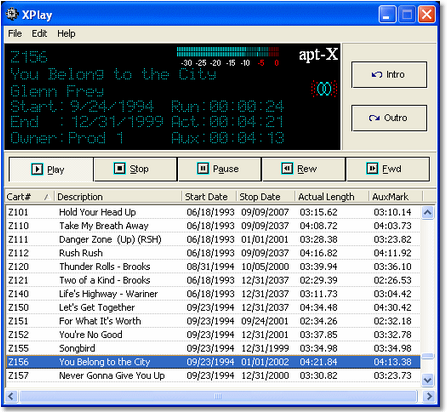Sort list by Start Date column header

(x=209, y=197)
